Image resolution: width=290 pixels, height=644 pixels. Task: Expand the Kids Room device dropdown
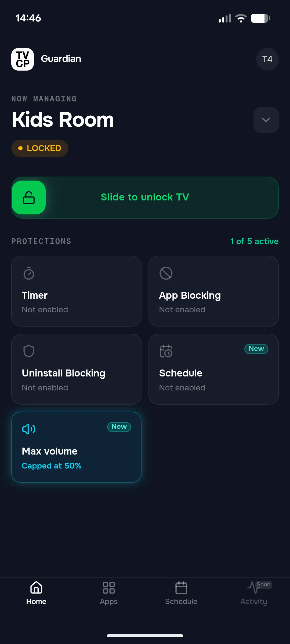pos(266,120)
